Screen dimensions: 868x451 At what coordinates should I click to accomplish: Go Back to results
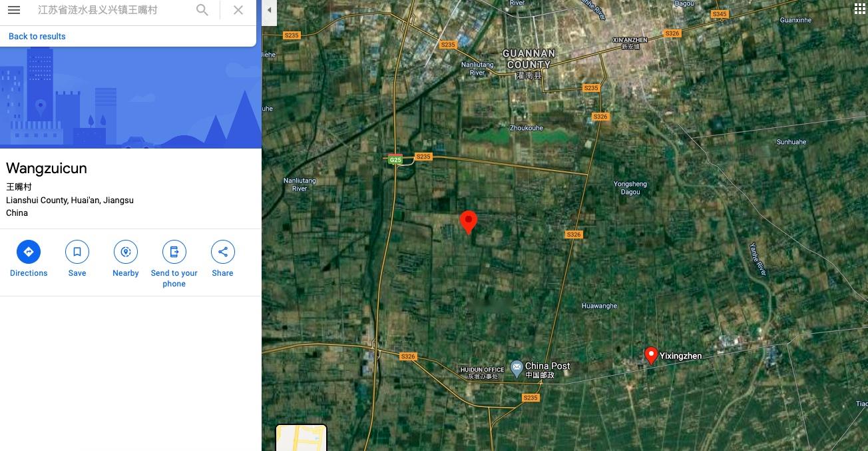pyautogui.click(x=37, y=37)
